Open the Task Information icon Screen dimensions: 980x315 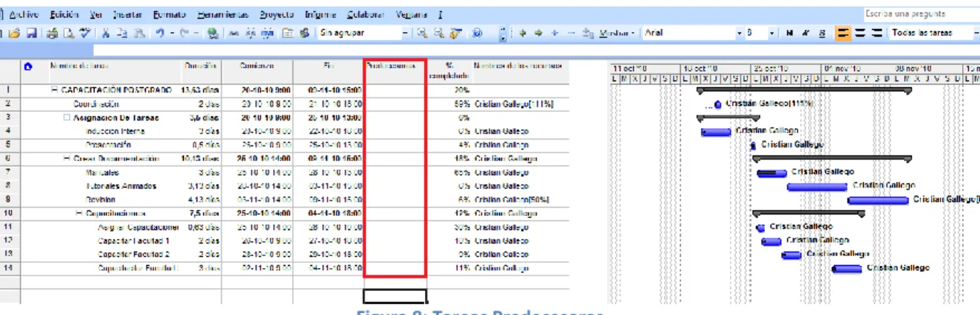(286, 33)
